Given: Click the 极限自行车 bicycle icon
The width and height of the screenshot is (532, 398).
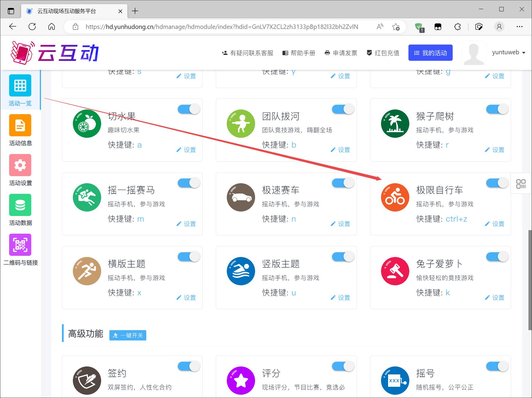Looking at the screenshot, I should (x=395, y=197).
